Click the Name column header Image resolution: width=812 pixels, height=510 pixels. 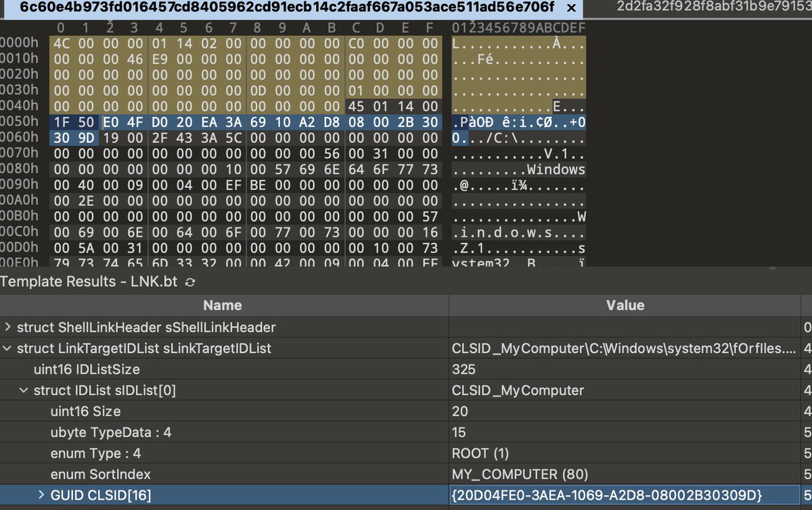pos(223,306)
